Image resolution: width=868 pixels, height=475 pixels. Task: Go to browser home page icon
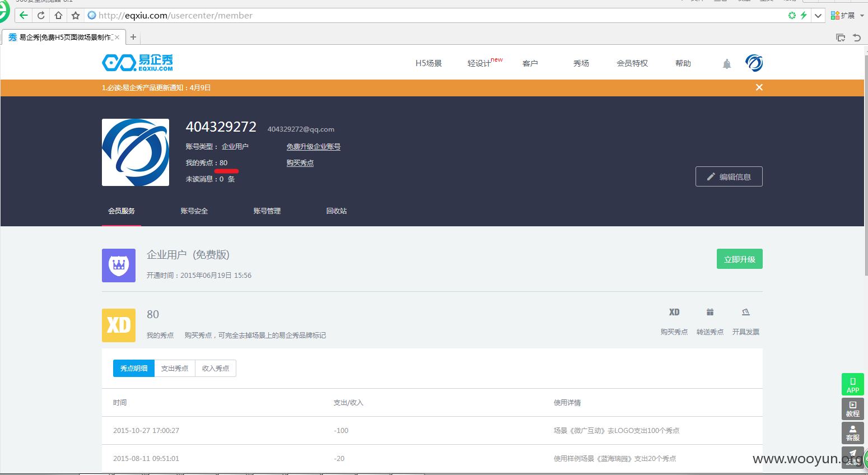click(x=58, y=15)
